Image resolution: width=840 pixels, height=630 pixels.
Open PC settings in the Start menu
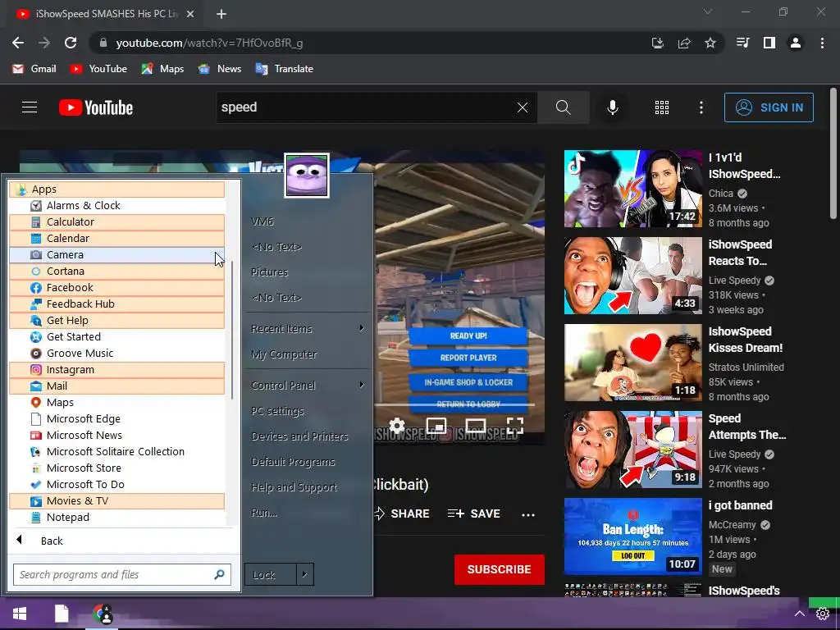(277, 411)
